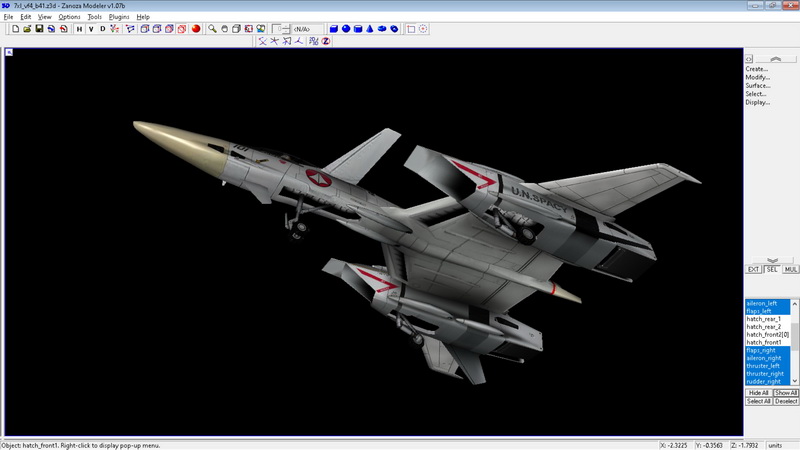Toggle the EXT mode button

point(754,269)
